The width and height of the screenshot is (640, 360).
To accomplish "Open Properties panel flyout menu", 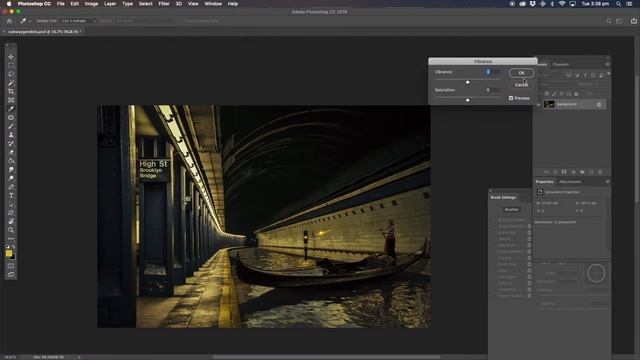I will click(607, 182).
